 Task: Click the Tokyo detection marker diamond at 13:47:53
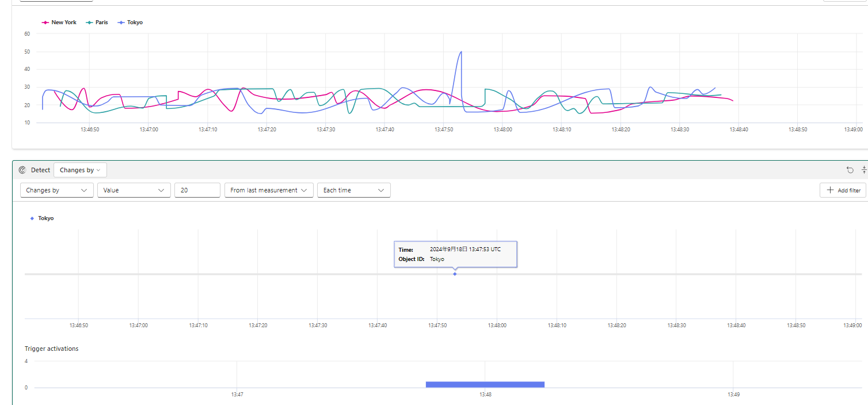(x=455, y=274)
